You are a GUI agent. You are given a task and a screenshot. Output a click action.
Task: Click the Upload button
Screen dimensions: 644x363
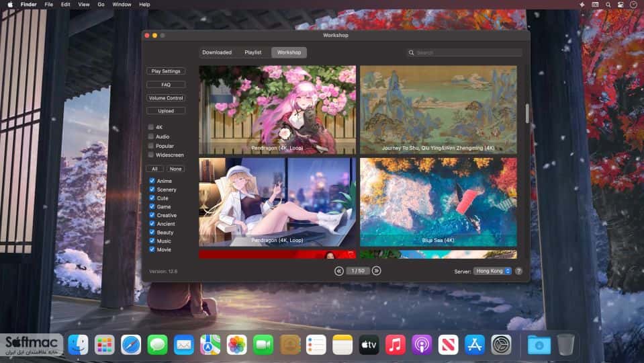click(x=166, y=111)
